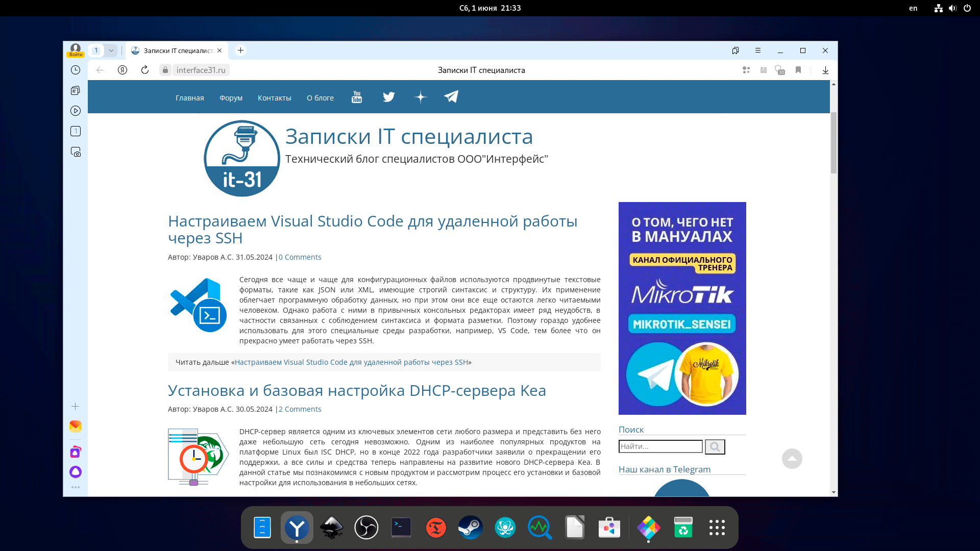The height and width of the screenshot is (551, 980).
Task: Open the Форум menu item
Action: click(231, 98)
